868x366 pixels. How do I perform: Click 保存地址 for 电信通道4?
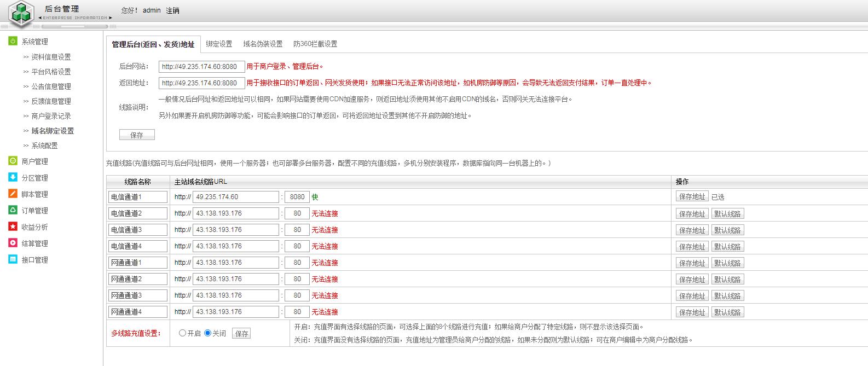pos(692,247)
